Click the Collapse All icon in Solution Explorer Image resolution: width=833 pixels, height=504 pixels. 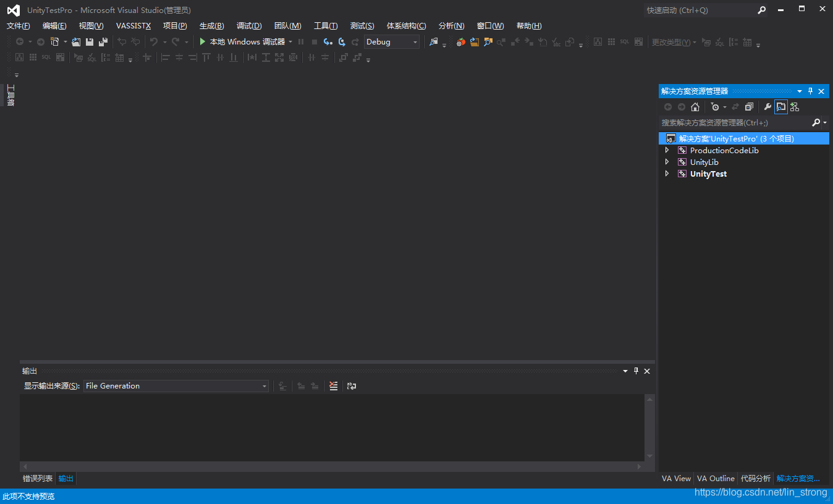749,107
